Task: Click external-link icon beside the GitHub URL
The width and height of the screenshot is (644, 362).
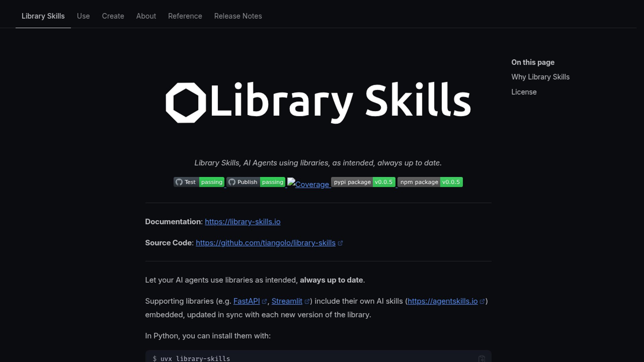Action: [340, 243]
